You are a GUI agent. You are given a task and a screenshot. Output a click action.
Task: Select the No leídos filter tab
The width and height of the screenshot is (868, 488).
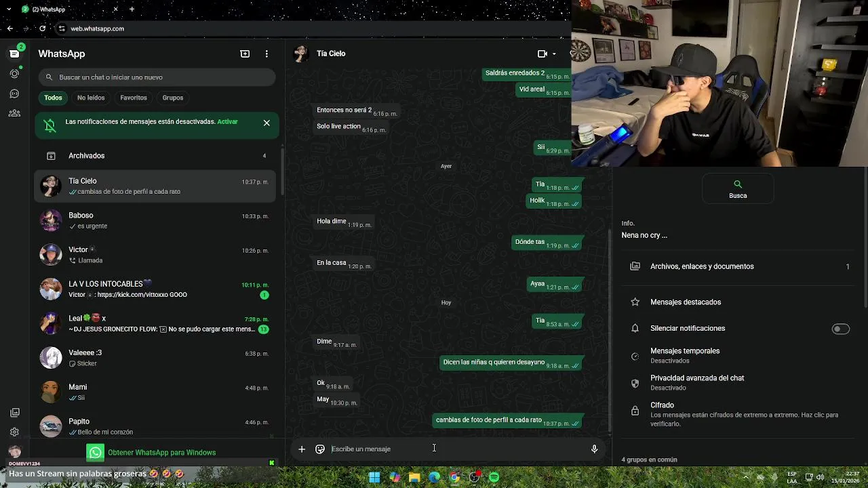point(91,98)
